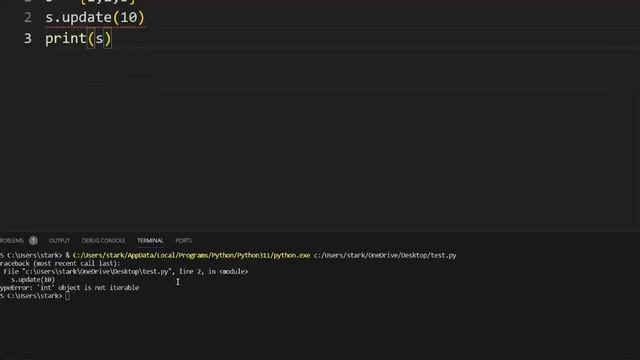Click the terminal 's.update(10)' traceback line
Viewport: 640px width, 360px height.
33,280
